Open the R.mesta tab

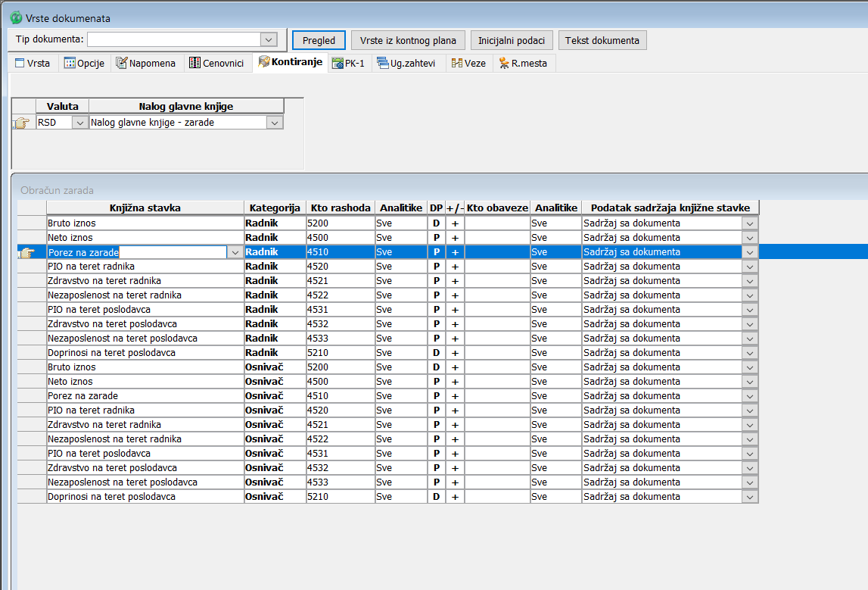tap(524, 64)
